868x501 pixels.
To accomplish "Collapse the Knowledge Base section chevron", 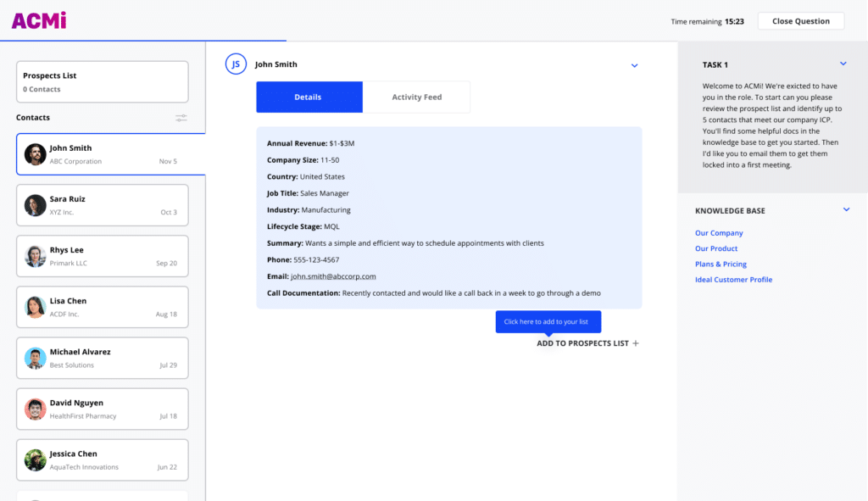I will tap(847, 210).
